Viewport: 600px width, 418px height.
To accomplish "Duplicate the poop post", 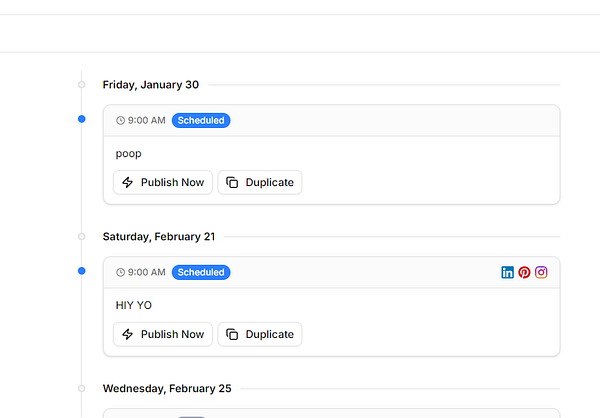I will [260, 182].
